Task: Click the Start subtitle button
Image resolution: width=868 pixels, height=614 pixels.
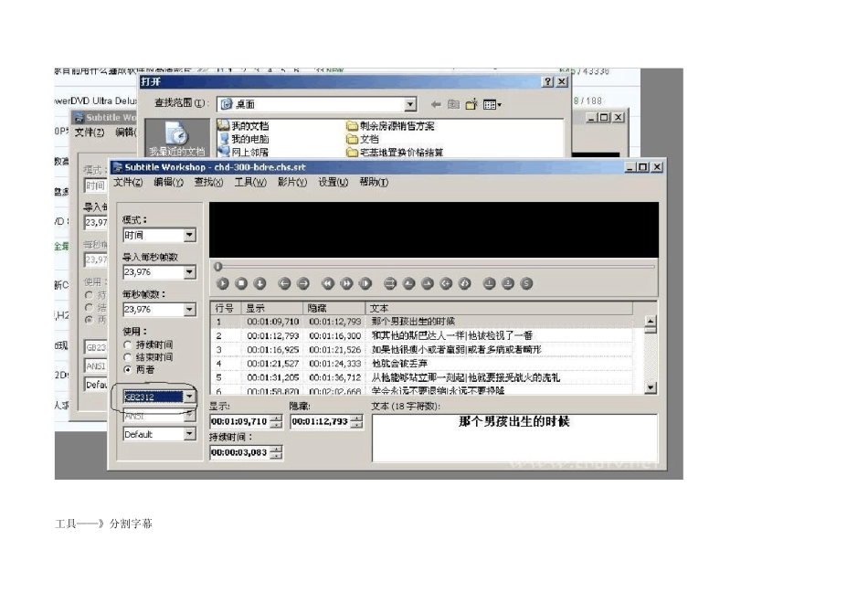Action: [x=446, y=283]
